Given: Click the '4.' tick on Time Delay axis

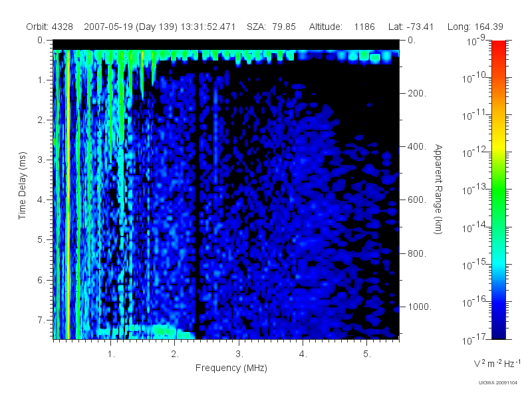Looking at the screenshot, I should [41, 200].
